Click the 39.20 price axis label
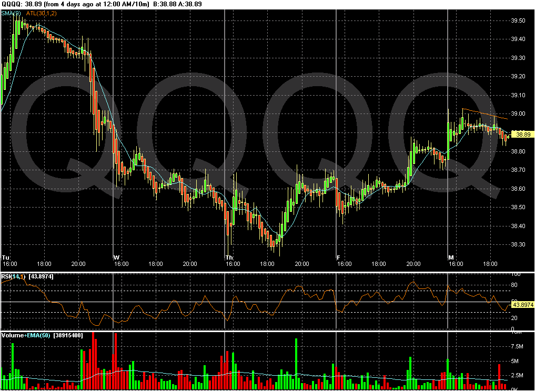Screen dimensions: 535x392 pos(518,76)
